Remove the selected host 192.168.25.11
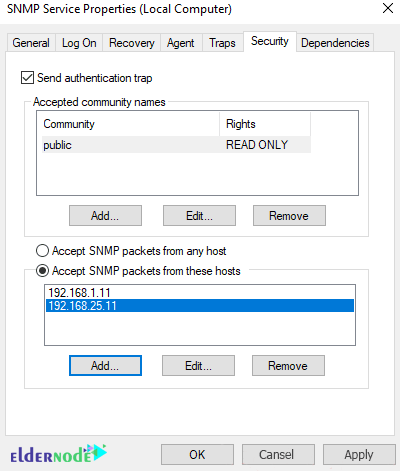 tap(288, 366)
